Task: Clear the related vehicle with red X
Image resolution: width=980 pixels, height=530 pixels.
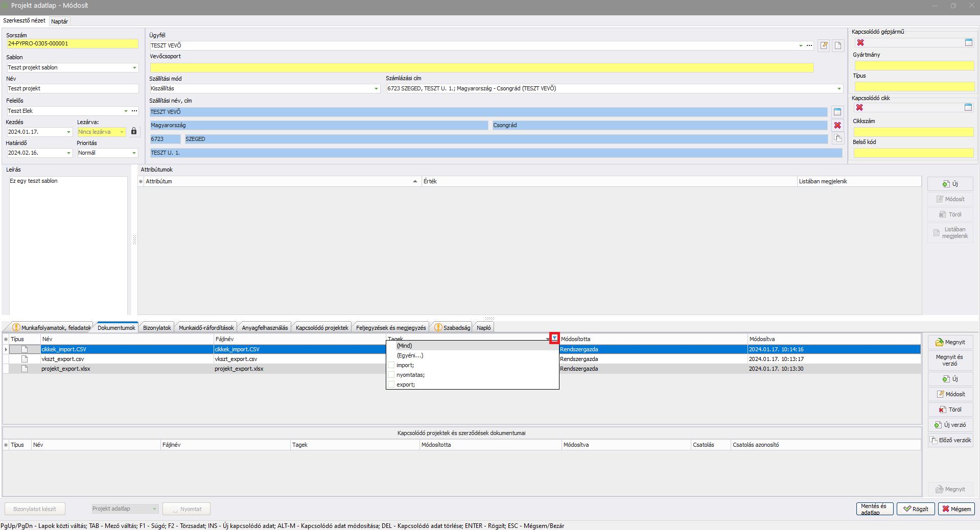Action: (x=860, y=43)
